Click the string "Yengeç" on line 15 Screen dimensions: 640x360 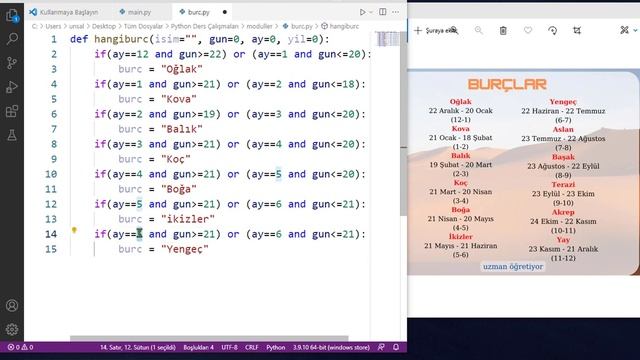pos(184,249)
